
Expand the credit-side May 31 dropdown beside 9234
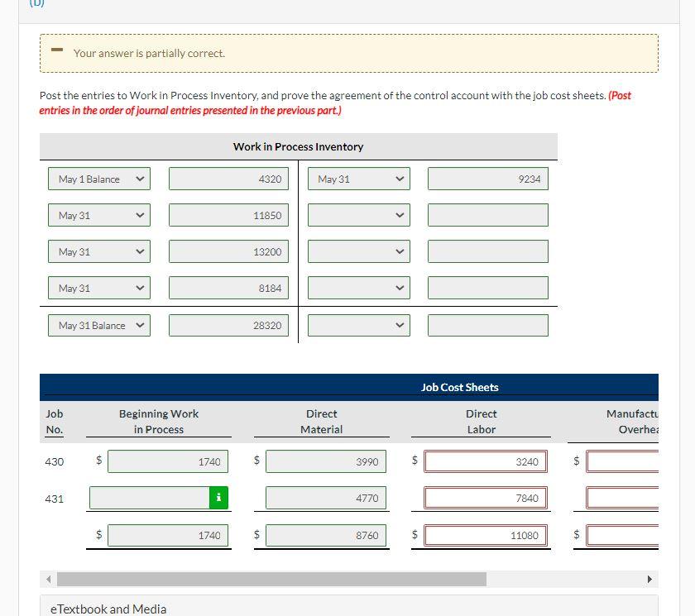(359, 179)
